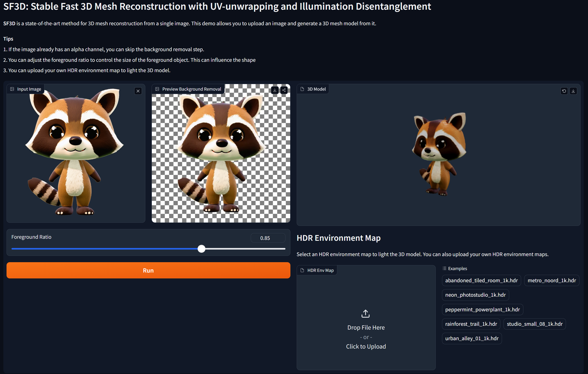Reset the 3D model view
Screen dimensions: 588x374
click(x=564, y=91)
